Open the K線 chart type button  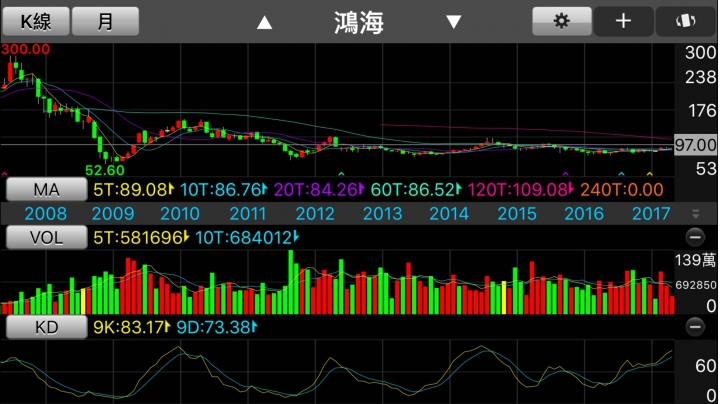[x=36, y=21]
